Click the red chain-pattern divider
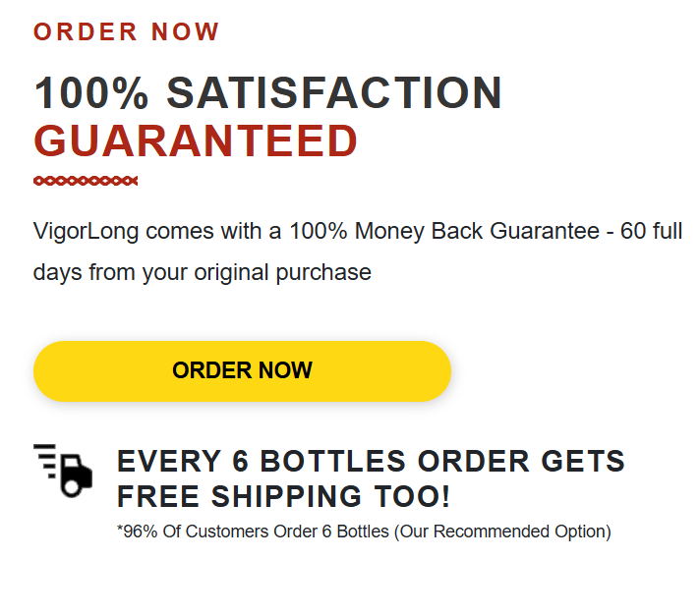Viewport: 700px width, 616px height. pyautogui.click(x=86, y=181)
